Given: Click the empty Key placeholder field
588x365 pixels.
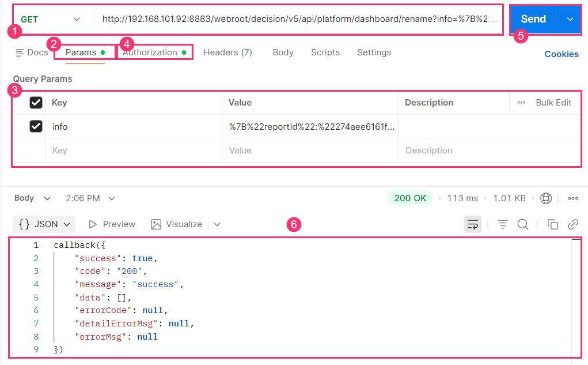Looking at the screenshot, I should [x=134, y=150].
